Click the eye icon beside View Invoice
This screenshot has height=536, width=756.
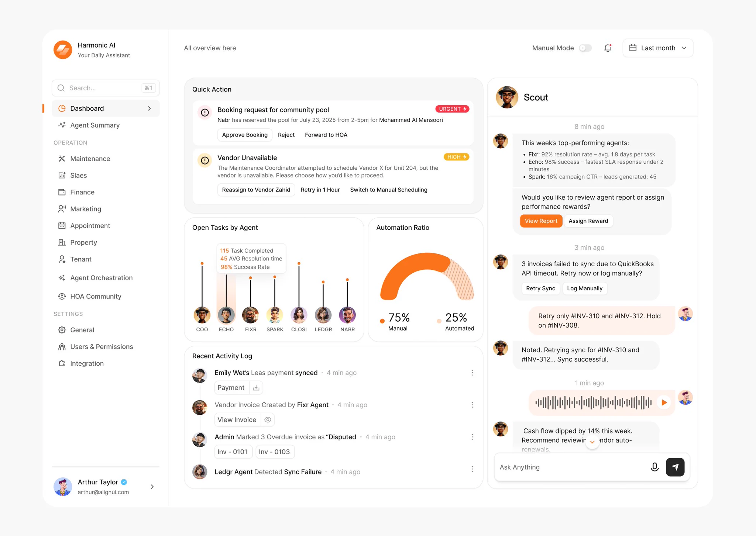(268, 420)
